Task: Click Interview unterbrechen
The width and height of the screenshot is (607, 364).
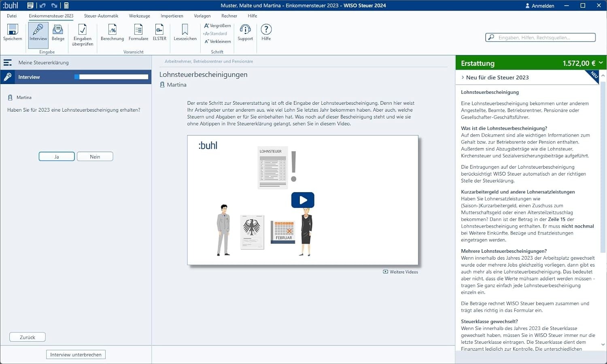Action: 76,355
